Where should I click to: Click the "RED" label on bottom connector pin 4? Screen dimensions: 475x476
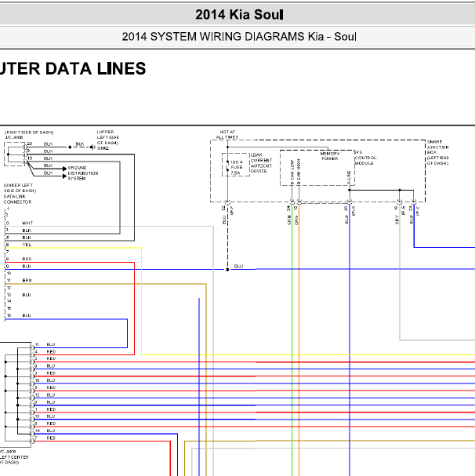51,352
